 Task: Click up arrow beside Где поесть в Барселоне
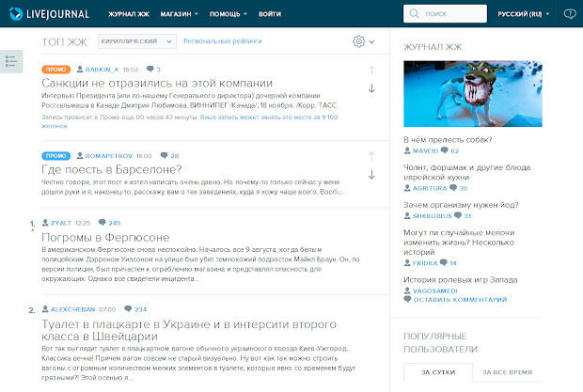371,156
